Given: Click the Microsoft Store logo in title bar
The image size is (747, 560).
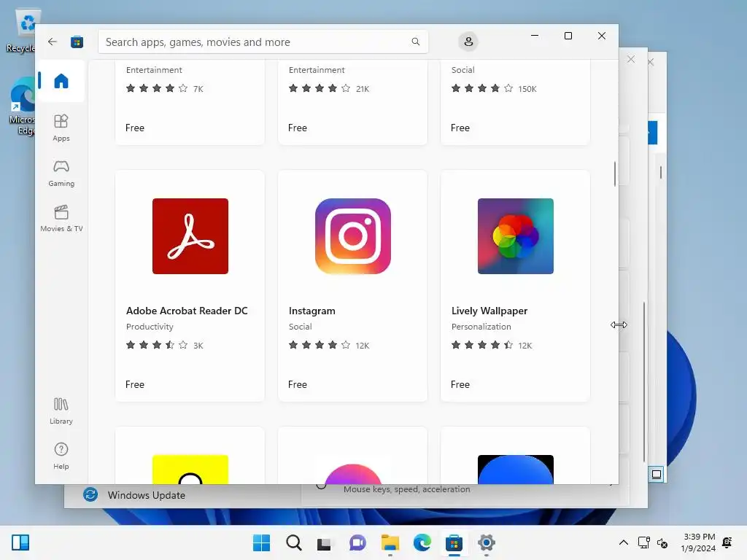Looking at the screenshot, I should click(x=77, y=42).
